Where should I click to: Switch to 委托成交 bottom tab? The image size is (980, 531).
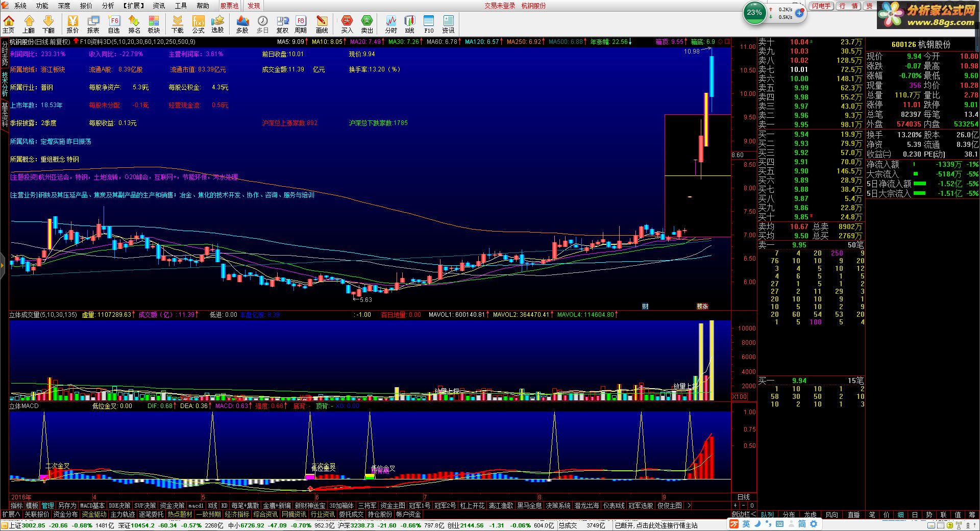click(352, 514)
